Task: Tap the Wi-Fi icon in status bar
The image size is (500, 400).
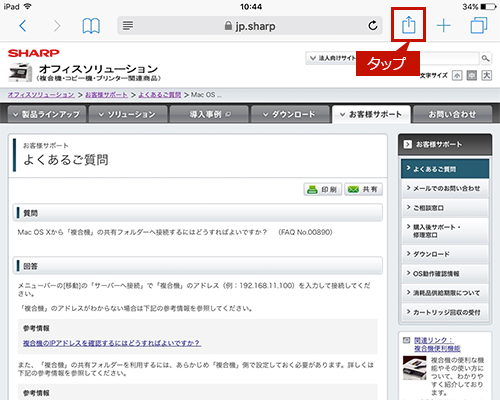Action: pos(28,6)
